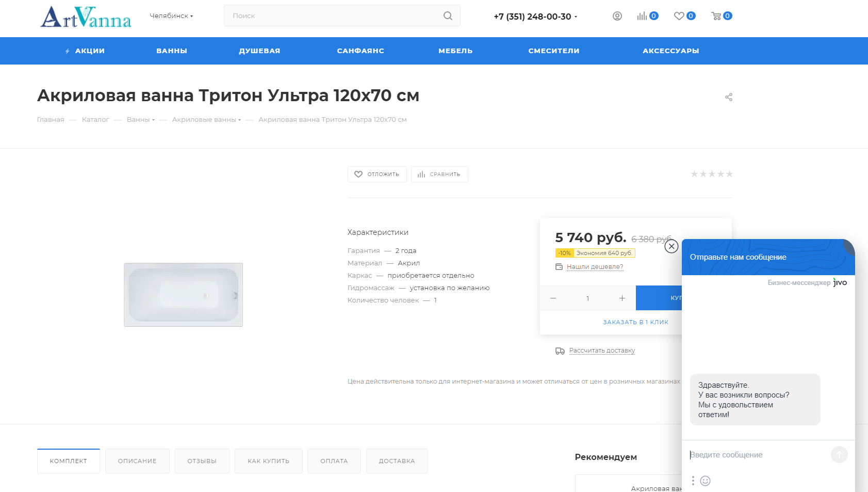
Task: Click the search magnifier icon
Action: click(448, 16)
